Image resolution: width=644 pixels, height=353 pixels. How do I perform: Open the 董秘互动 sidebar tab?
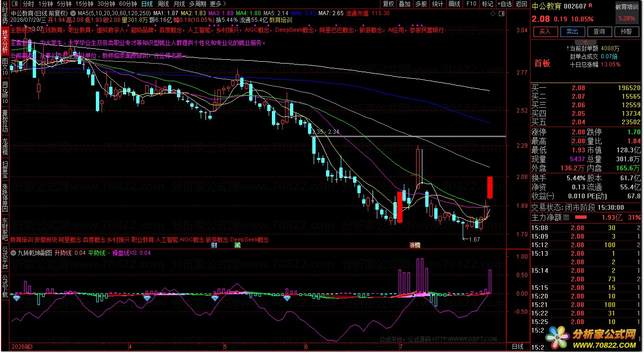point(5,122)
